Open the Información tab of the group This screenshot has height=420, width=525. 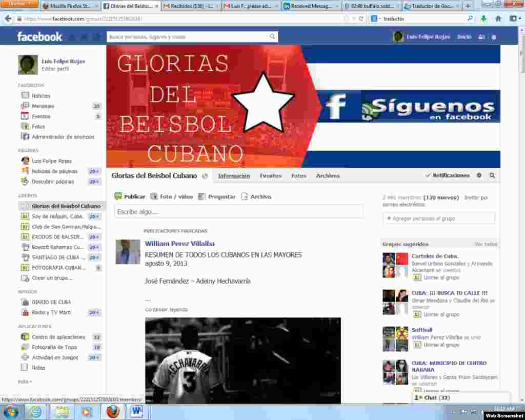click(x=234, y=175)
